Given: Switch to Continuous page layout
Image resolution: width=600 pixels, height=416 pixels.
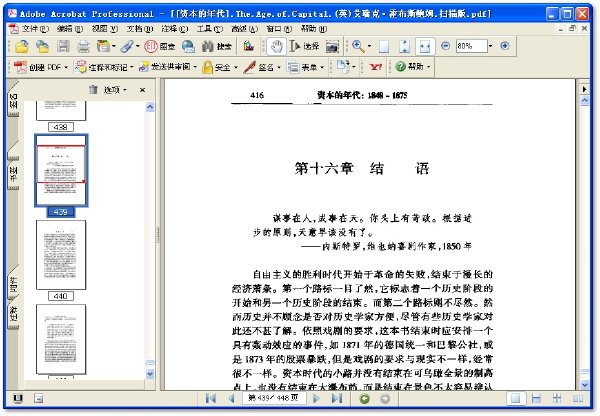Looking at the screenshot, I should [x=536, y=399].
